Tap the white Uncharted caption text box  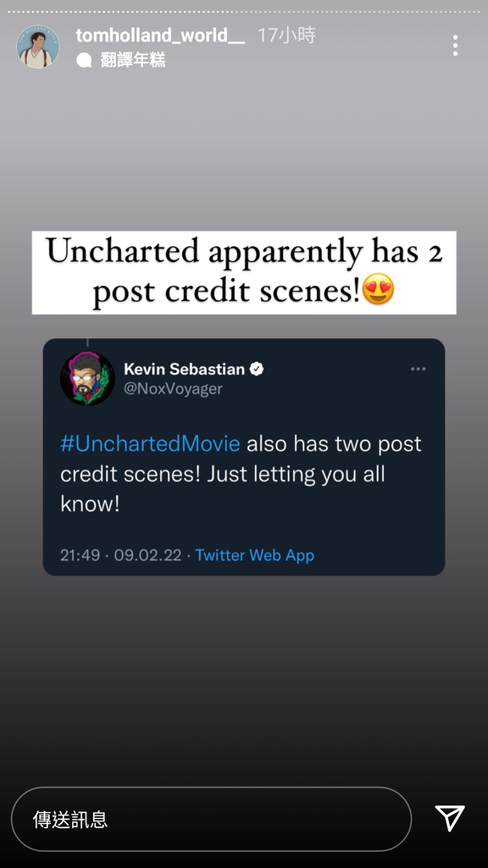(x=244, y=272)
